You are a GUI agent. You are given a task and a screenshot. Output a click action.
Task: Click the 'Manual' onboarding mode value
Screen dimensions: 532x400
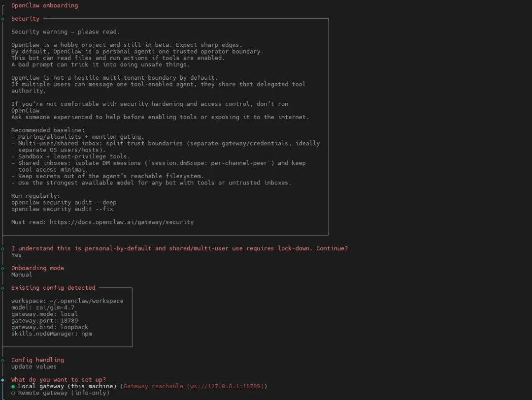pos(21,275)
